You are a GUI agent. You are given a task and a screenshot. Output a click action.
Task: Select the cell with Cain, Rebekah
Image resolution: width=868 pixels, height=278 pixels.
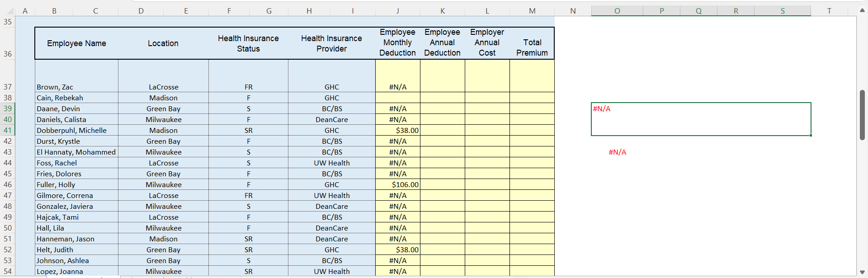(x=76, y=98)
